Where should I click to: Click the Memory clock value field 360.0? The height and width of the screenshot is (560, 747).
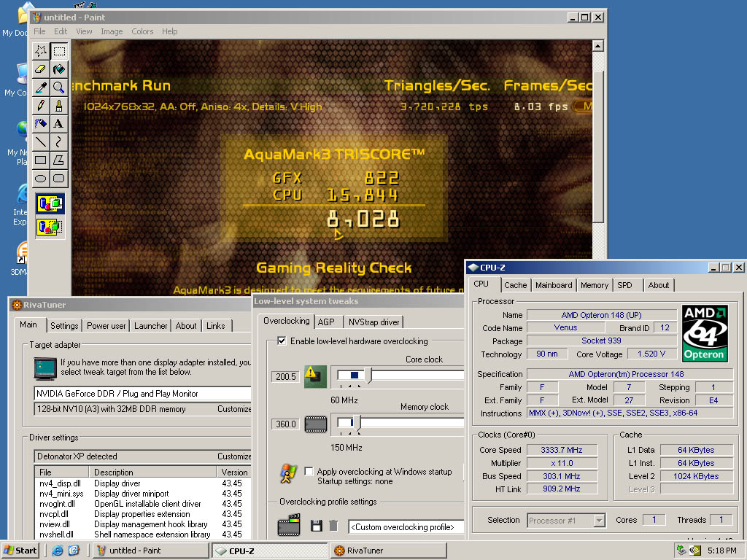(285, 424)
